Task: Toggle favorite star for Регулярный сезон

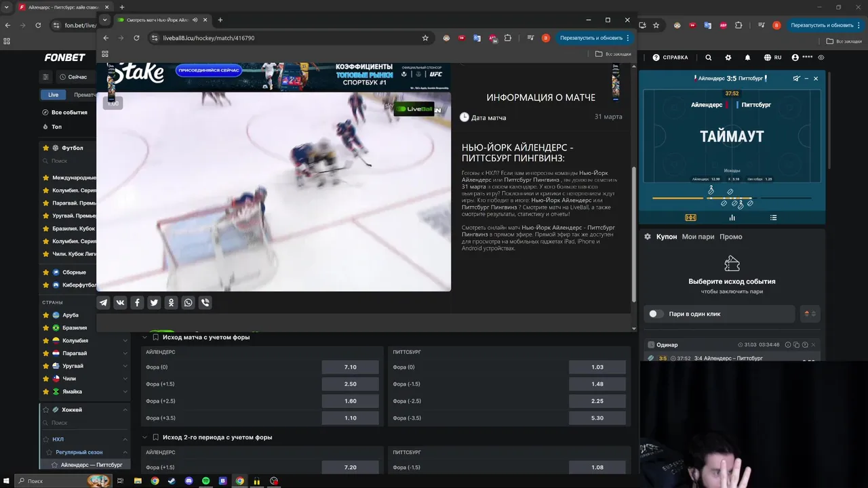Action: tap(50, 452)
